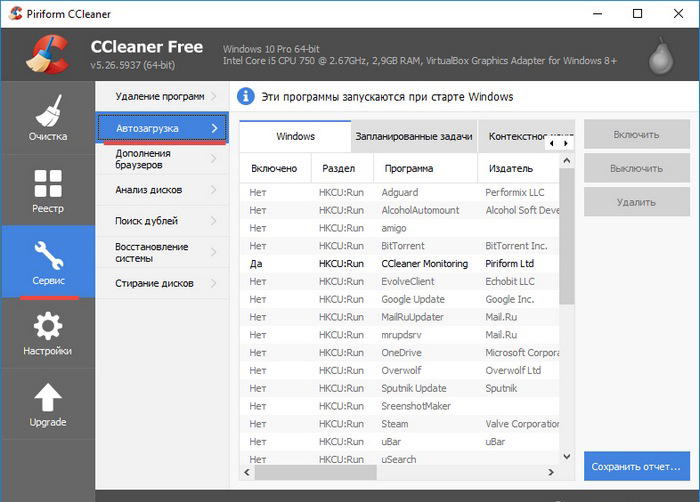Select the Adguard row
This screenshot has width=700, height=502.
coord(399,192)
